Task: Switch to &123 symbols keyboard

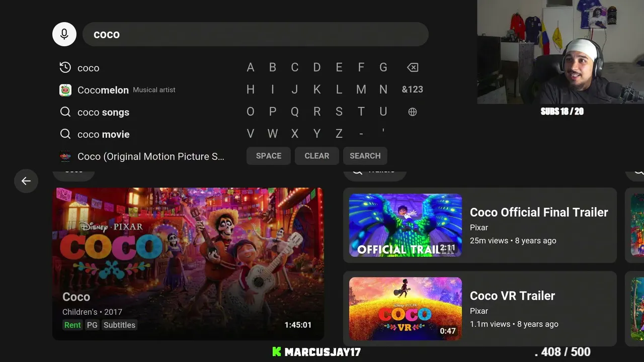Action: click(413, 89)
